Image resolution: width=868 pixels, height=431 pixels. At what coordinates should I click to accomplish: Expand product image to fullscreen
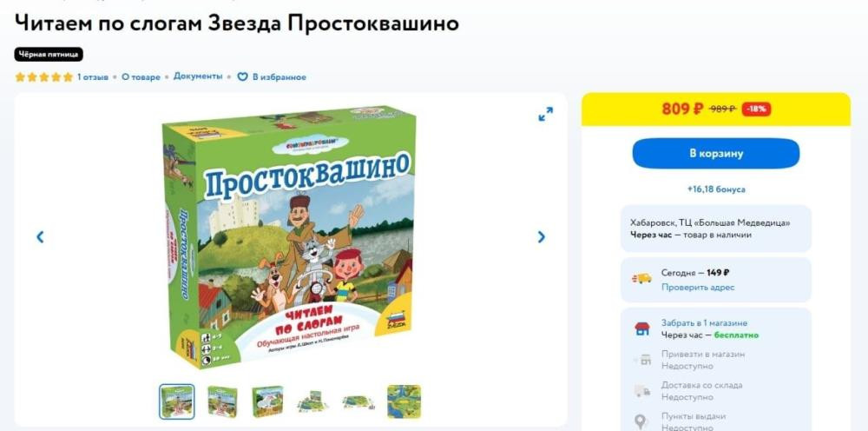point(545,114)
